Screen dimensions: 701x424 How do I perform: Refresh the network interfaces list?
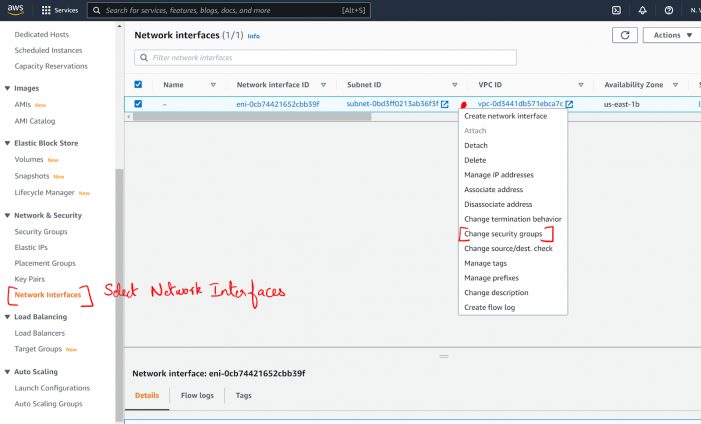point(625,35)
